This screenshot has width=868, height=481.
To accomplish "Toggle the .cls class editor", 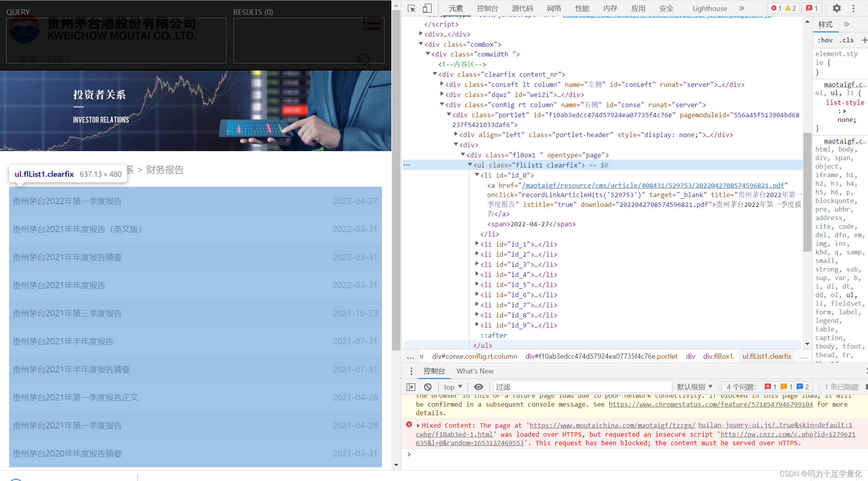I will pos(846,40).
